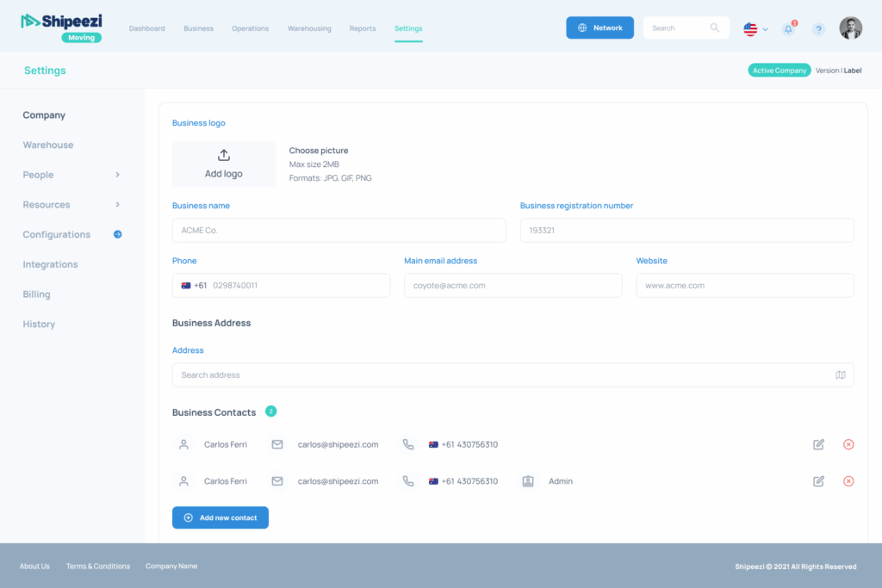Open the language flag dropdown

755,28
